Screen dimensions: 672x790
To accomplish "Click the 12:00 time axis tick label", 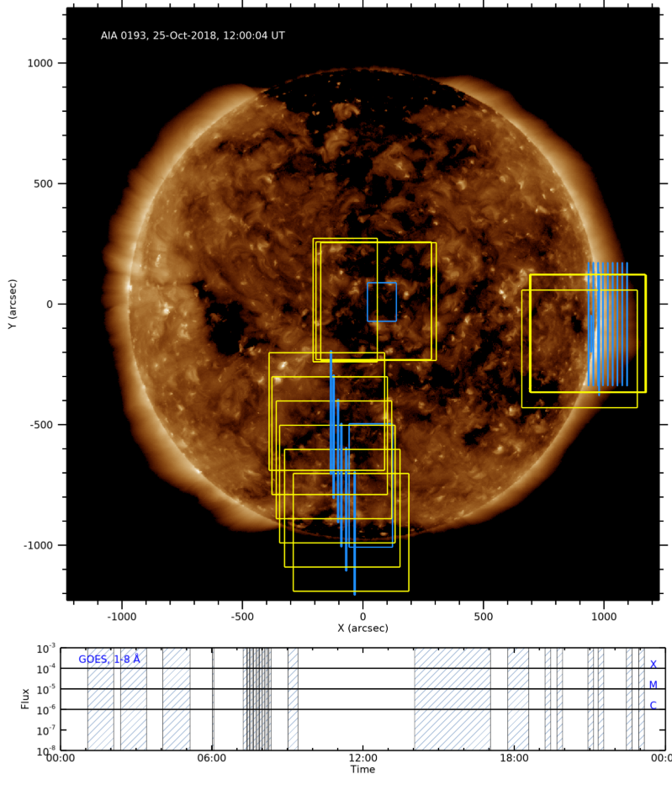I will tap(362, 759).
